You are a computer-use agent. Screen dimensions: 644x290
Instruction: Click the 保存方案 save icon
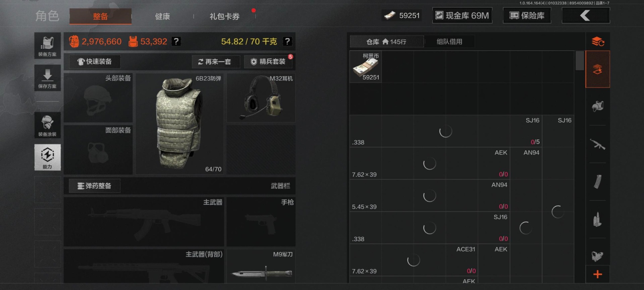pyautogui.click(x=47, y=78)
